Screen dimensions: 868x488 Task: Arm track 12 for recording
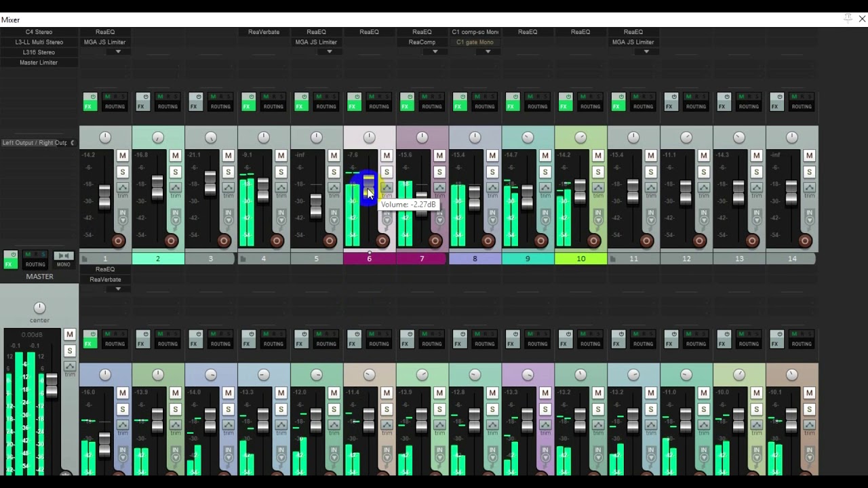coord(700,241)
